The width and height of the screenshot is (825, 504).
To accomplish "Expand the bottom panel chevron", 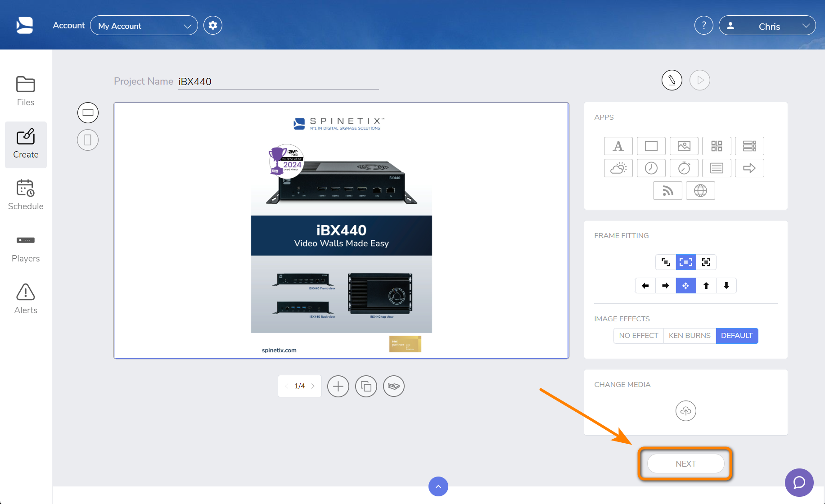I will 438,486.
